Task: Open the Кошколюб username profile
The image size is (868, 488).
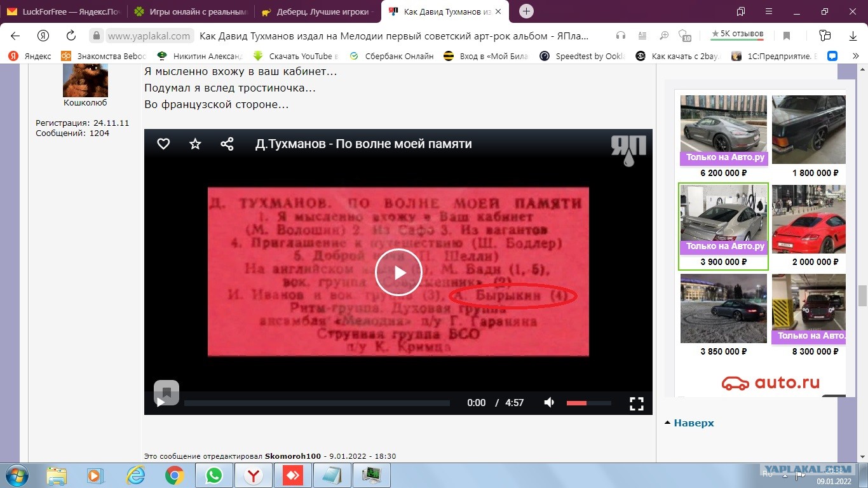Action: pos(85,102)
